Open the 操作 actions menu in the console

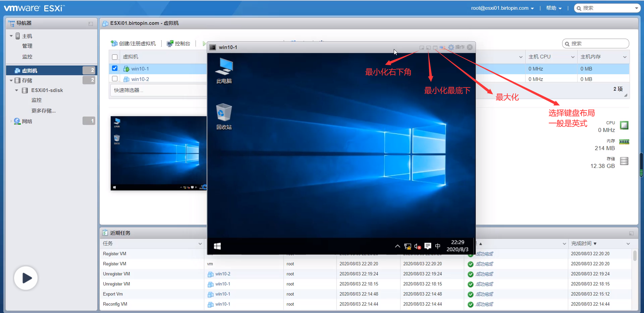pos(457,47)
